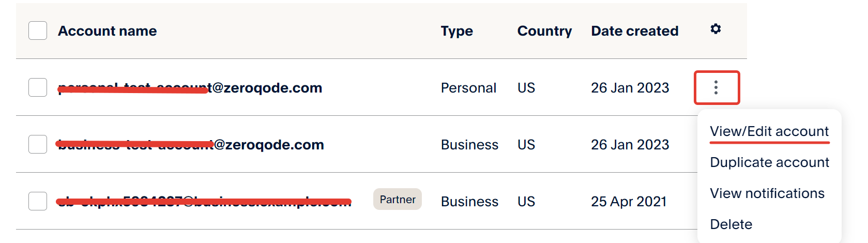The image size is (868, 243).
Task: Tick the select-all checkbox beside Account name
Action: tap(38, 31)
